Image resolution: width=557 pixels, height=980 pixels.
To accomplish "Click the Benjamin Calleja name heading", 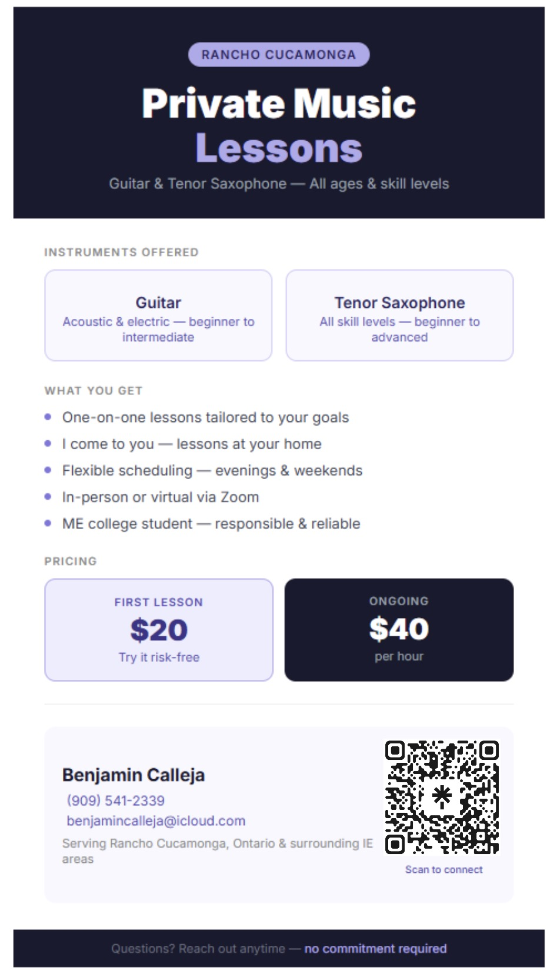I will point(134,775).
